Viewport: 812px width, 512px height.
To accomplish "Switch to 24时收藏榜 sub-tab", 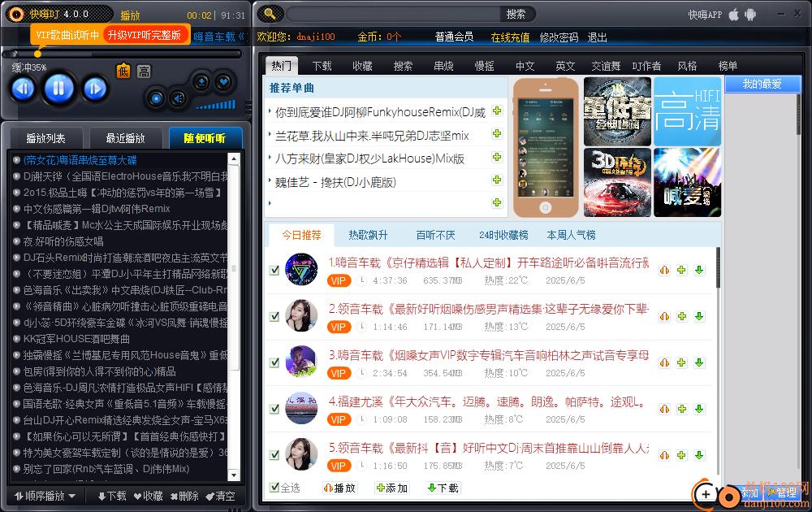I will click(x=503, y=235).
